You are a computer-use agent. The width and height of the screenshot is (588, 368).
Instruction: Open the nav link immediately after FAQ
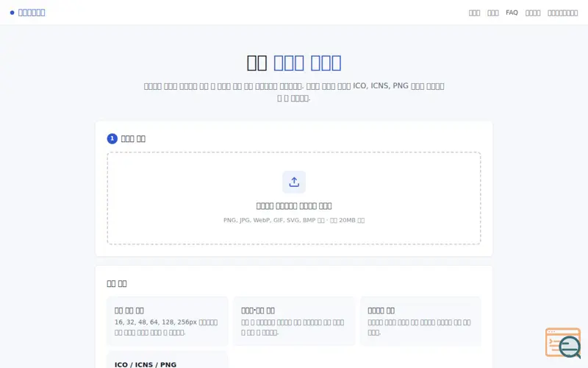(532, 13)
